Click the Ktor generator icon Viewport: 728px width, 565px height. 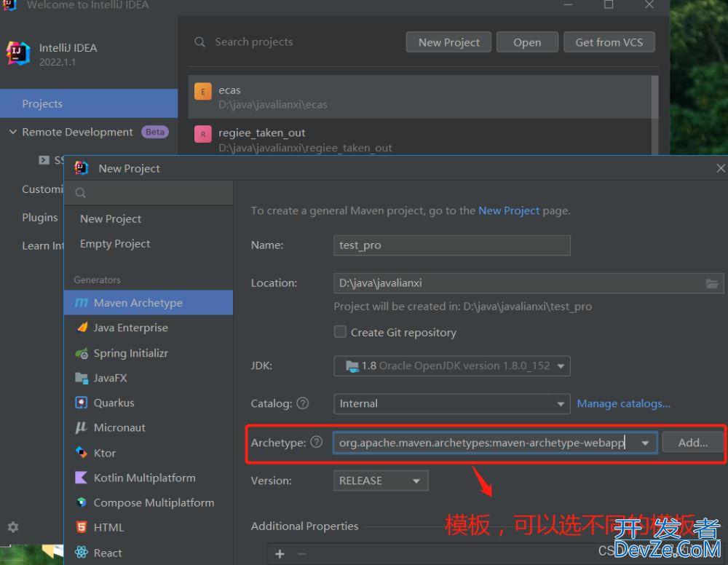click(82, 453)
